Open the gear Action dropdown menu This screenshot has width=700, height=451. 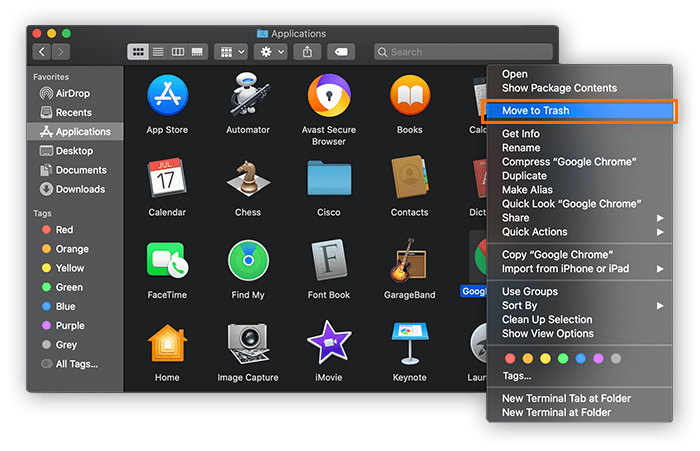(271, 52)
